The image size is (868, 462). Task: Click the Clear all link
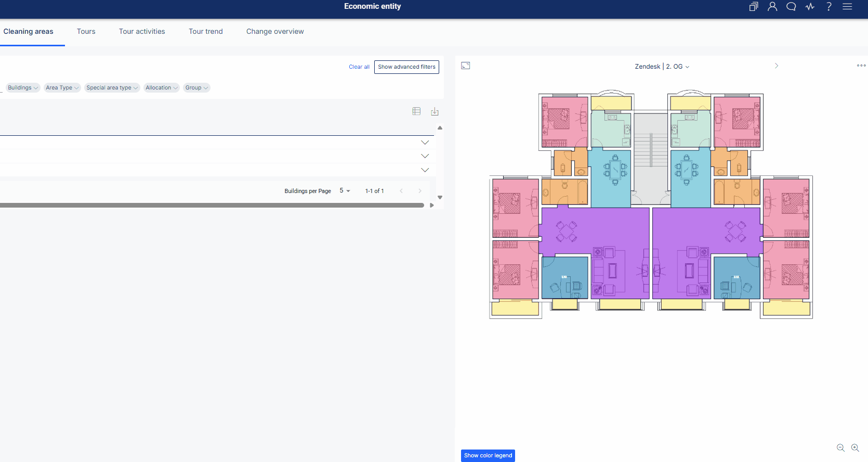[359, 67]
